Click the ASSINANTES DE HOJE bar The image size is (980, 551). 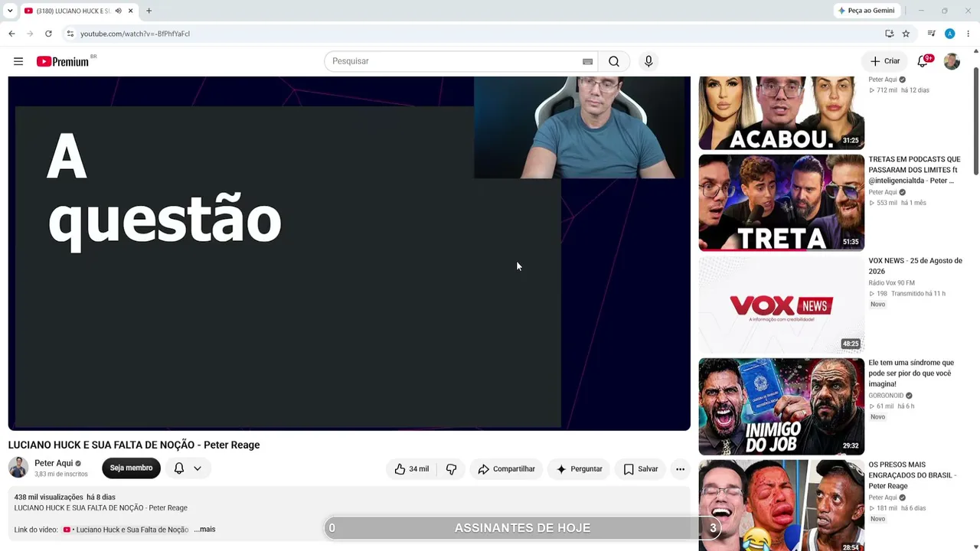[x=522, y=528]
